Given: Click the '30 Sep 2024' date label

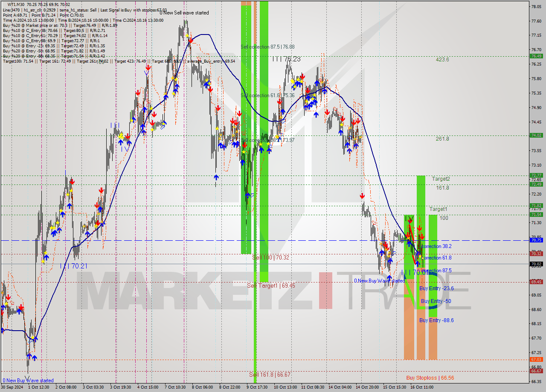Looking at the screenshot, I should click(x=13, y=387).
